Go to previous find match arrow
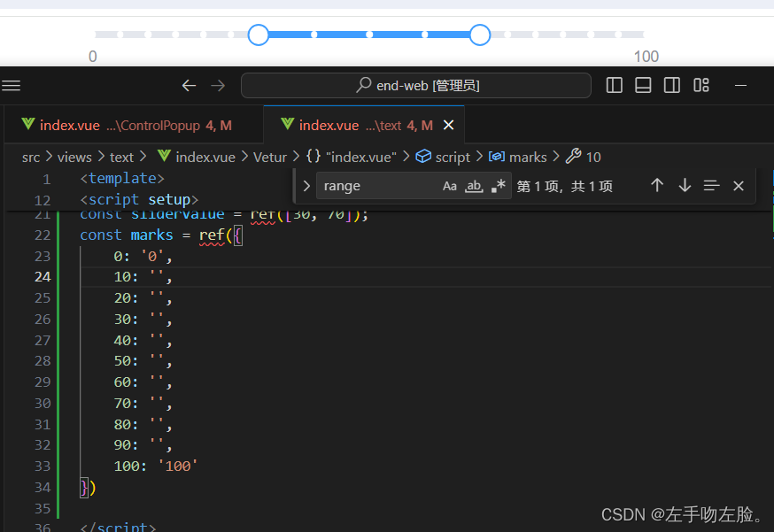This screenshot has width=774, height=532. tap(656, 186)
